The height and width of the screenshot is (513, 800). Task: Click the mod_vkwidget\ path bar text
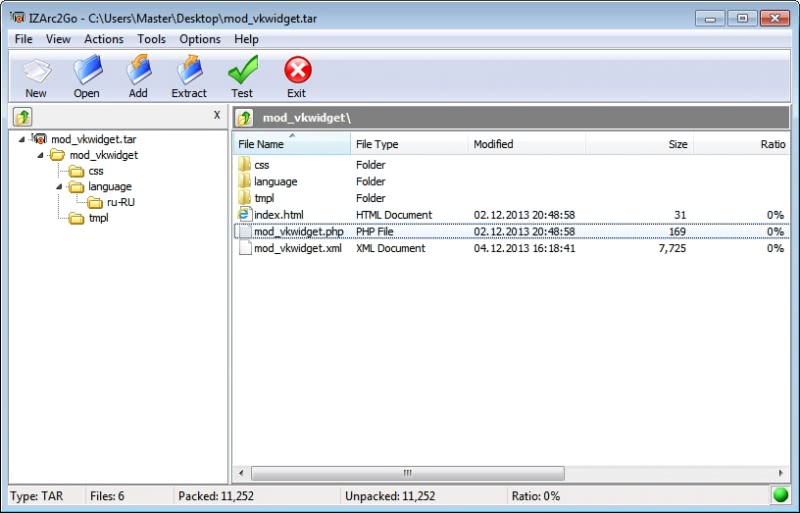(307, 118)
